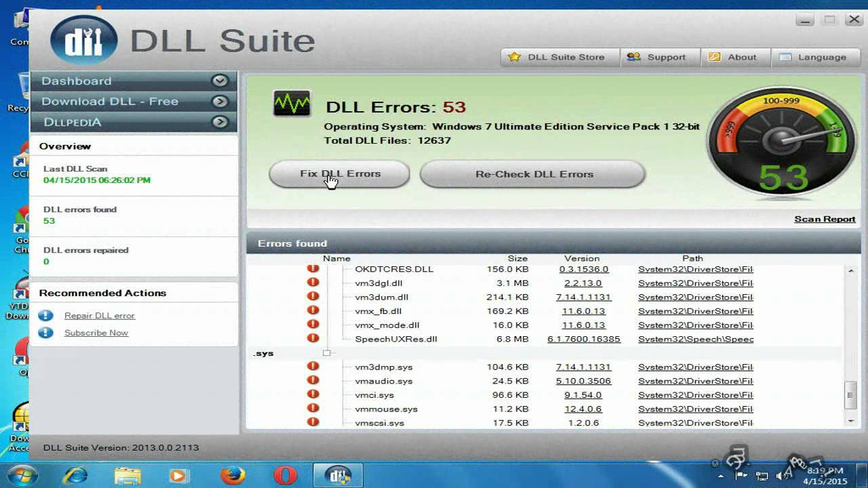The height and width of the screenshot is (488, 868).
Task: Click the error icon for vmx_fb.dll
Action: pyautogui.click(x=313, y=310)
